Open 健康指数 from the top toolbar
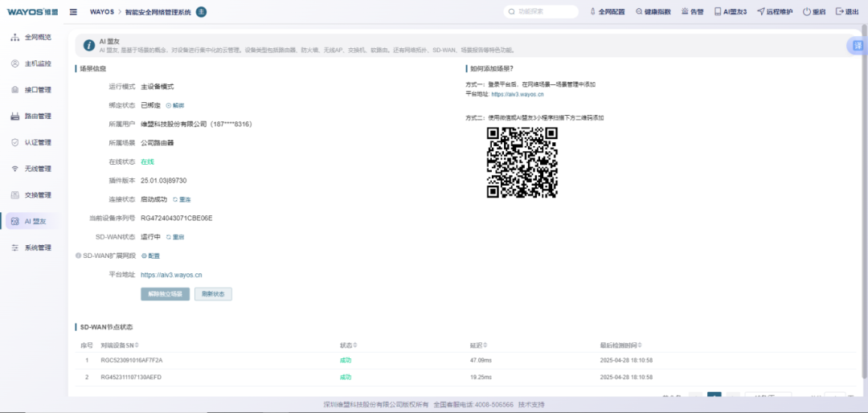 coord(640,12)
